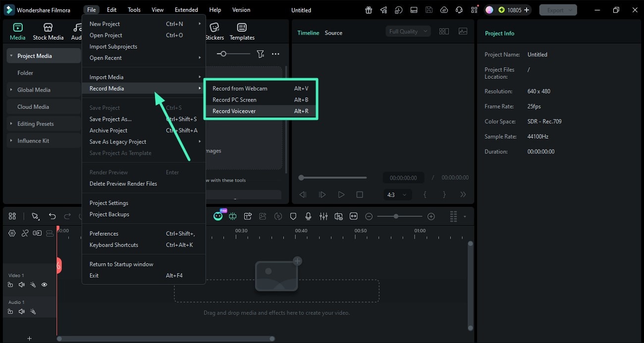Toggle auto ripple link icon in timeline header

point(37,233)
